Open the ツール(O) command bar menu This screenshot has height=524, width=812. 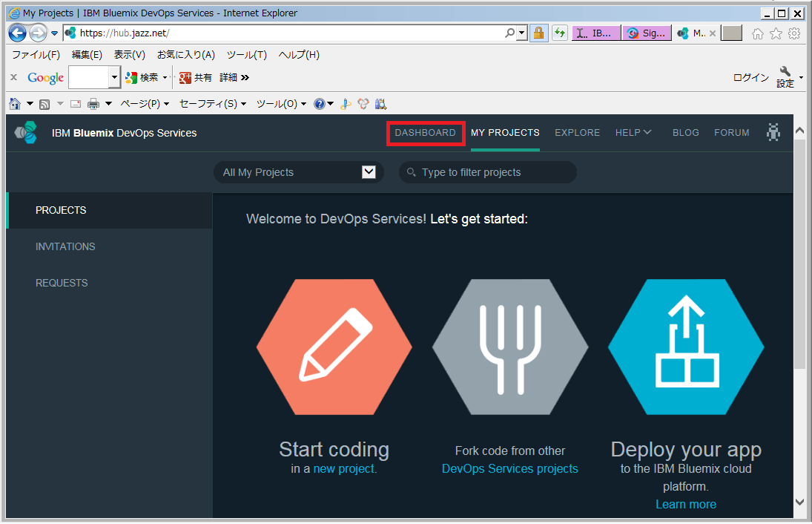click(281, 104)
